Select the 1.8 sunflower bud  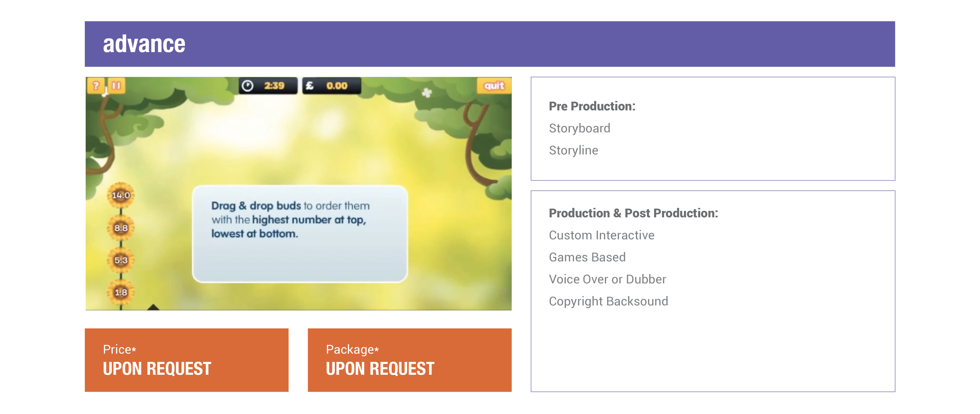(121, 292)
